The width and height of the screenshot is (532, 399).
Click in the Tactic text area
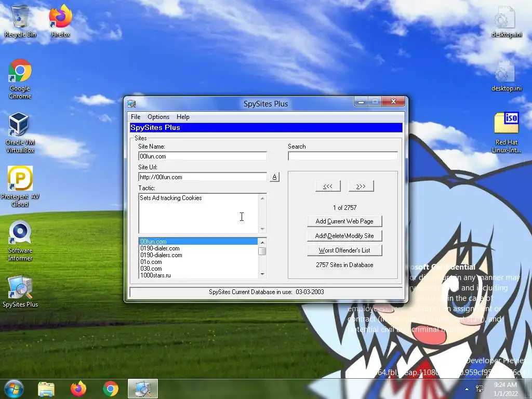click(x=198, y=213)
